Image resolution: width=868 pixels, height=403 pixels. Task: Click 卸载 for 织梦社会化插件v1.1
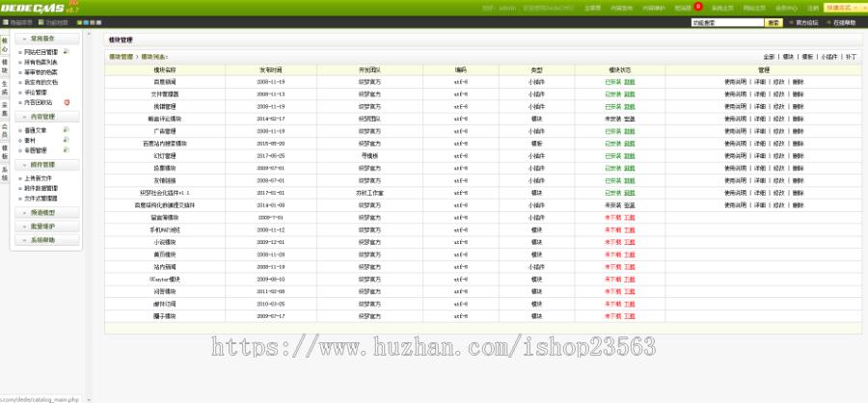click(630, 193)
